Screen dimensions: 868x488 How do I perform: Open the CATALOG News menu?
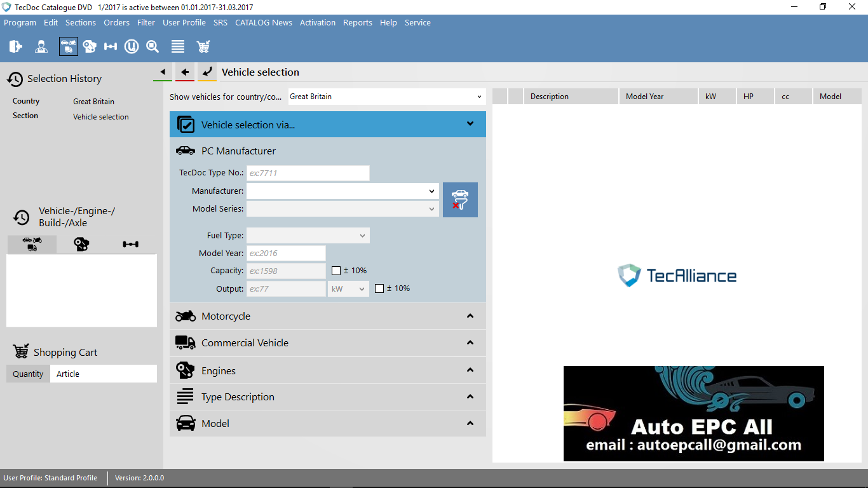coord(264,22)
